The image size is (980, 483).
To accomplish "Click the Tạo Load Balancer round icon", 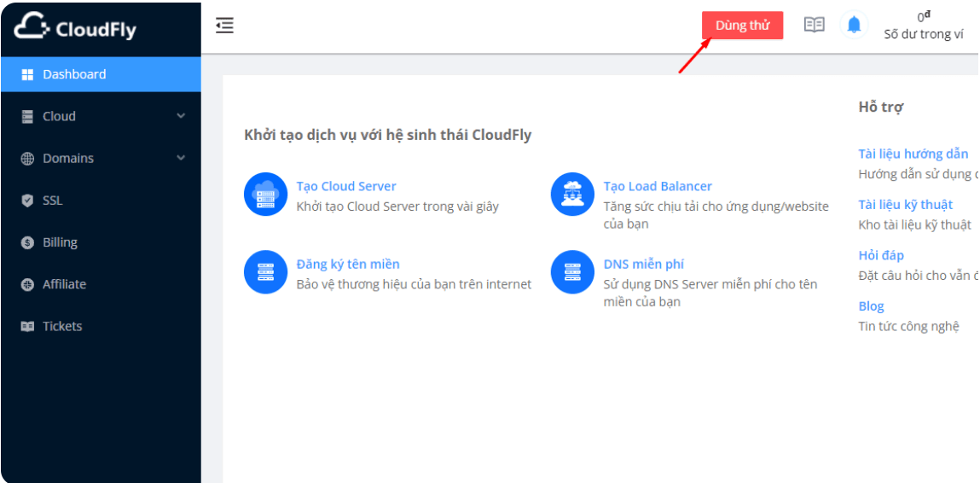I will tap(572, 195).
